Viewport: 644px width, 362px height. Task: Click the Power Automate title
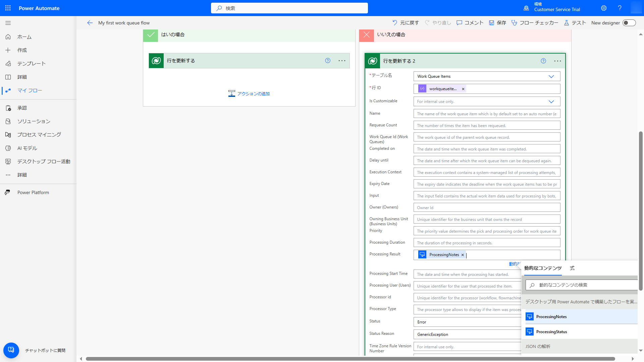pyautogui.click(x=39, y=8)
